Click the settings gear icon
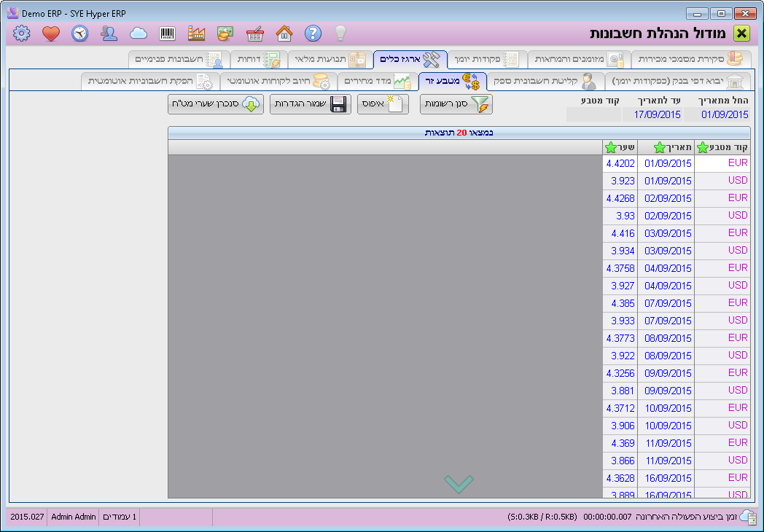 click(22, 33)
